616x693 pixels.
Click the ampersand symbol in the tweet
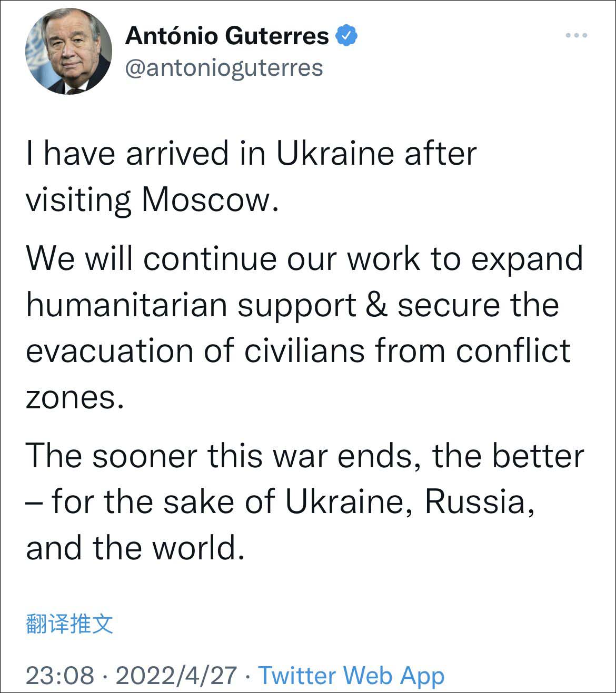coord(376,305)
